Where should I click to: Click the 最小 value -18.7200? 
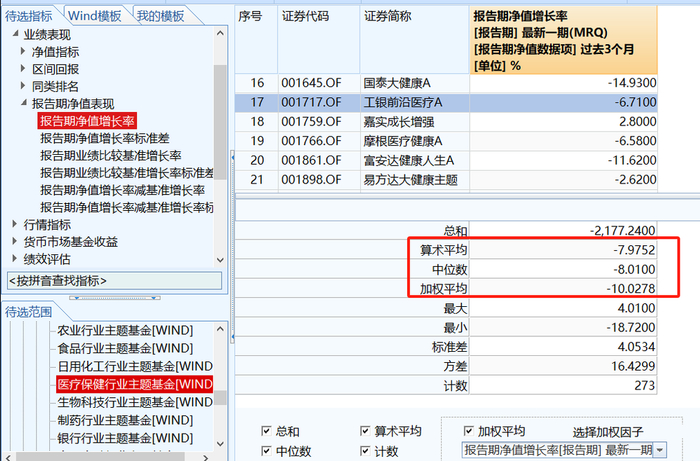point(630,328)
